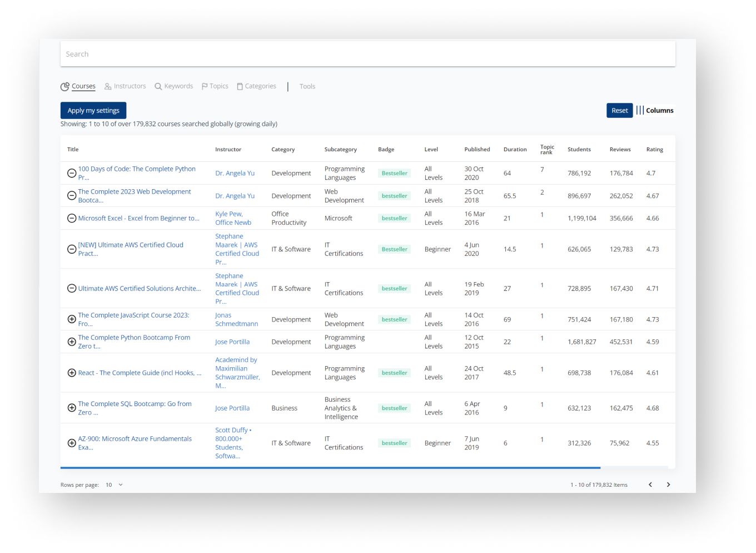Expand the Complete SQL Bootcamp row
Viewport: 756px width, 553px height.
[72, 408]
